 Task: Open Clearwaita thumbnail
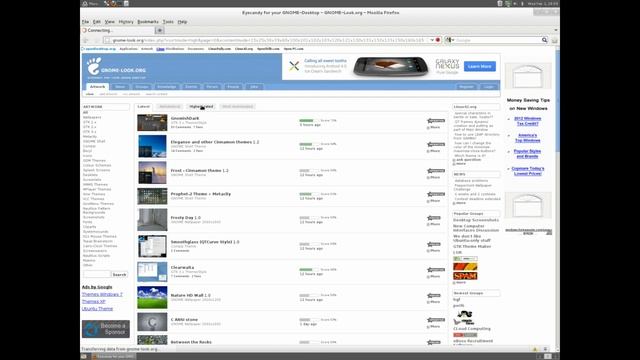(x=152, y=272)
